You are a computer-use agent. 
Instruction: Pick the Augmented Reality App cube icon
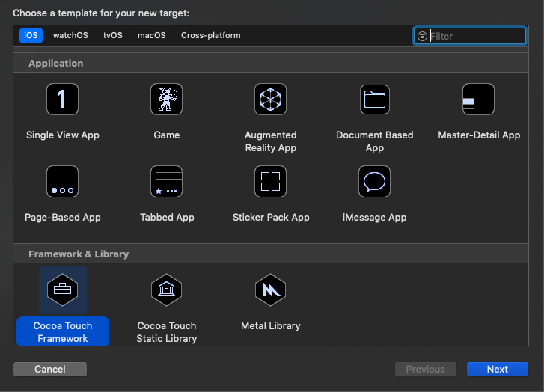click(270, 99)
